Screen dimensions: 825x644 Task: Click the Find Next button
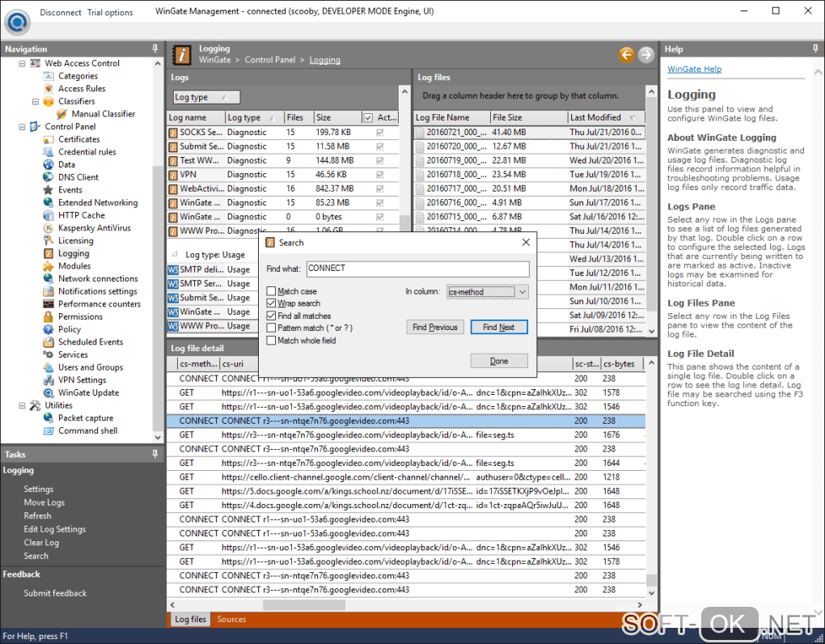pyautogui.click(x=499, y=327)
